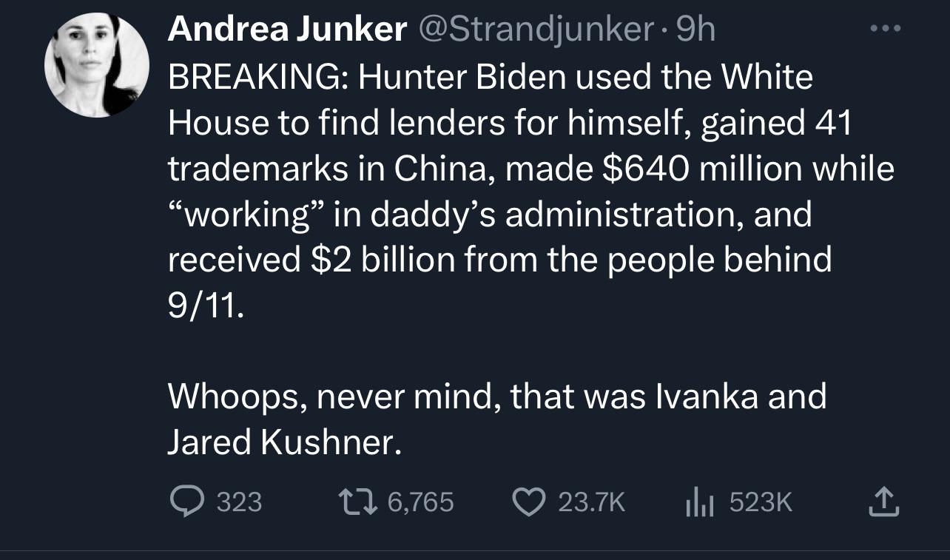
Task: Click the 9h timestamp
Action: (x=695, y=30)
